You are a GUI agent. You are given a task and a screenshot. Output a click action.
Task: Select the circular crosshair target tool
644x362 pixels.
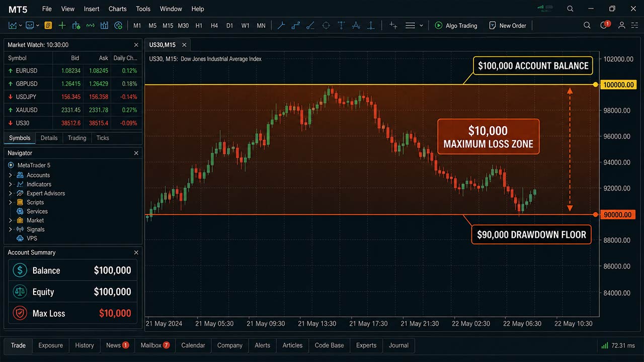point(326,25)
